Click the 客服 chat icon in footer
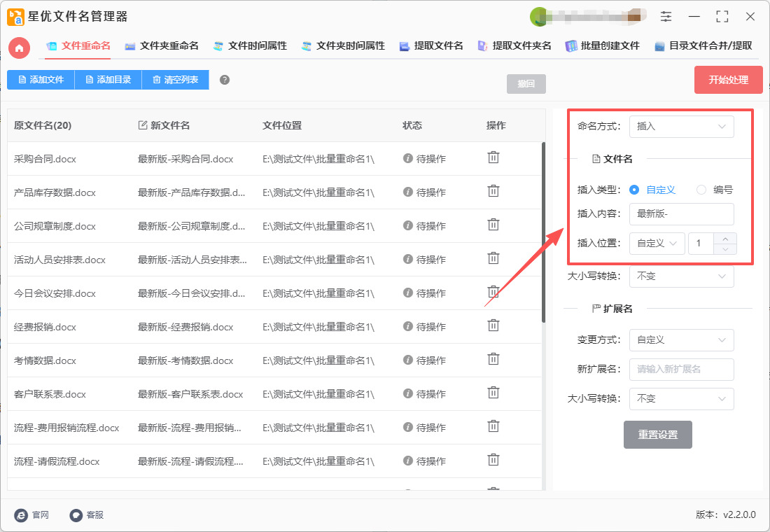 click(x=76, y=514)
